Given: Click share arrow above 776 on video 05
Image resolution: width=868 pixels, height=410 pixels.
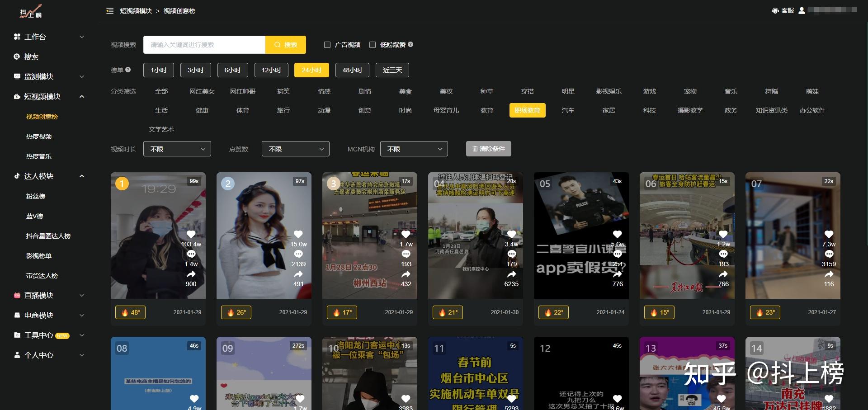Looking at the screenshot, I should pos(618,274).
